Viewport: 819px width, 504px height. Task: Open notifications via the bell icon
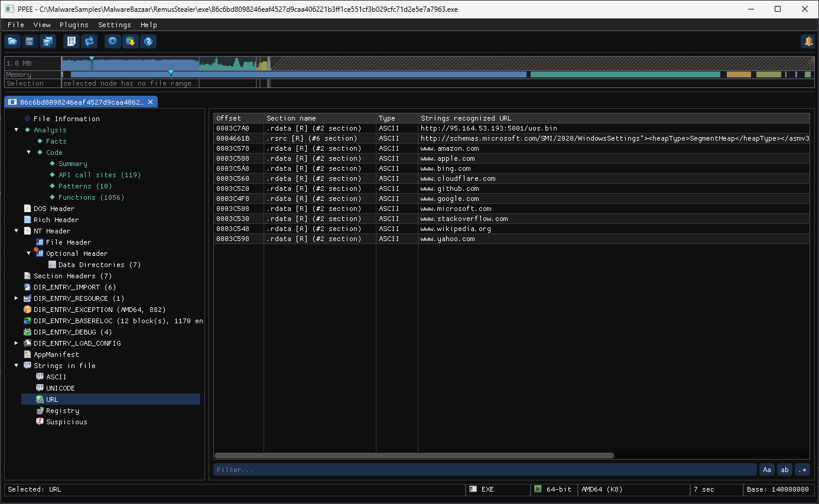click(x=808, y=41)
